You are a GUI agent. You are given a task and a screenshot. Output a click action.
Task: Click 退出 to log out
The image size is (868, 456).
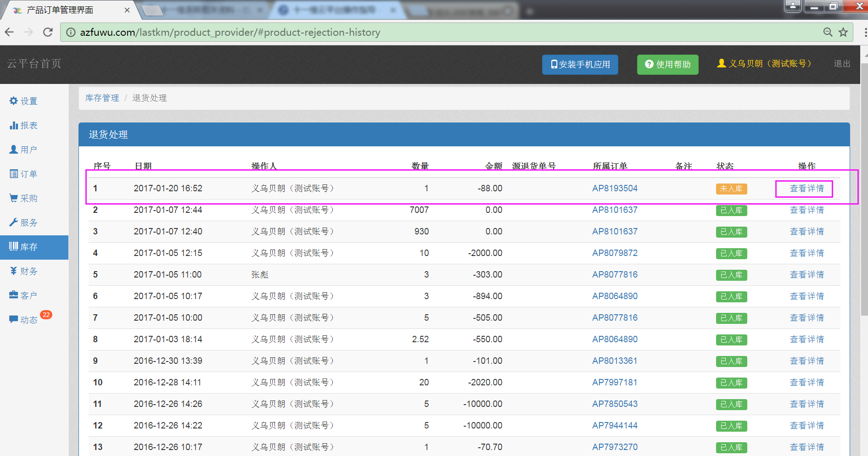point(842,64)
